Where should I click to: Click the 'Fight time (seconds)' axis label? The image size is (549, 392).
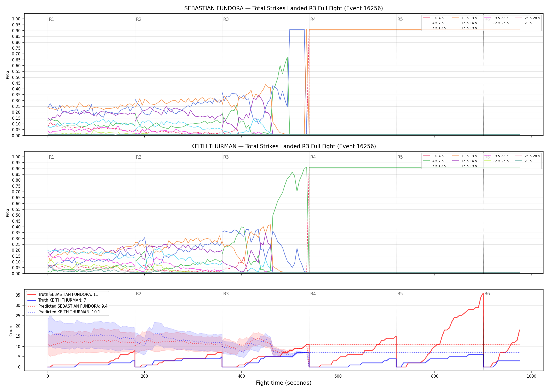pos(284,383)
